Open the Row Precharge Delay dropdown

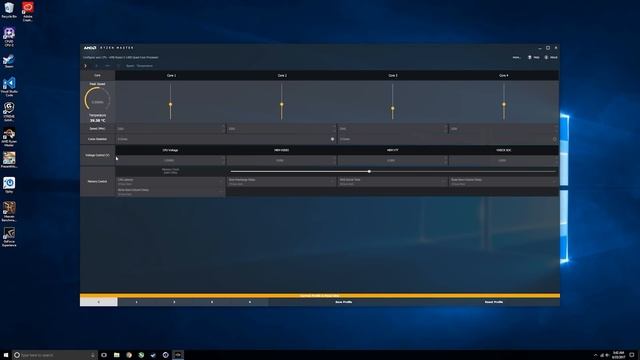pos(282,181)
